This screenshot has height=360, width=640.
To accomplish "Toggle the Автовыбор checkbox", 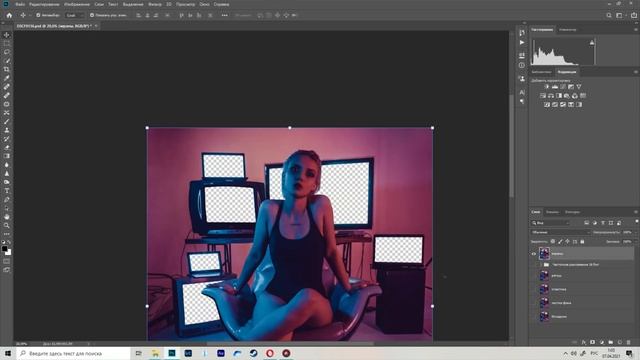I will coord(38,15).
